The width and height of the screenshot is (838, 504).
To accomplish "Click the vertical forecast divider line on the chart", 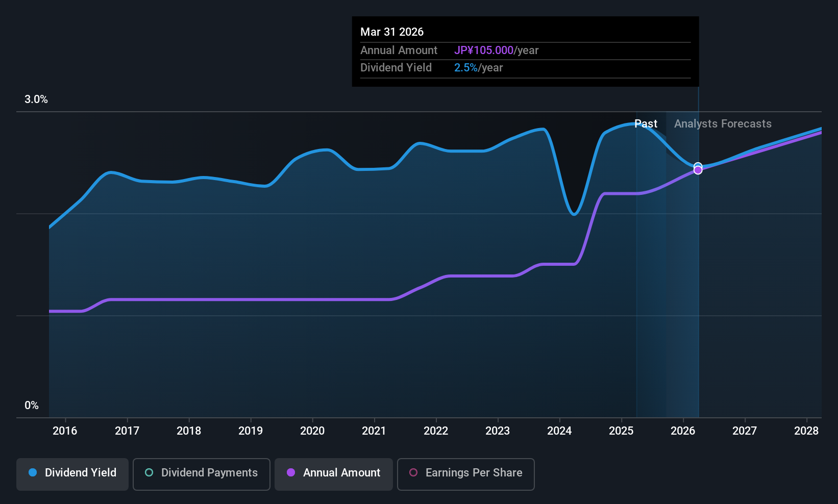I will (x=698, y=255).
